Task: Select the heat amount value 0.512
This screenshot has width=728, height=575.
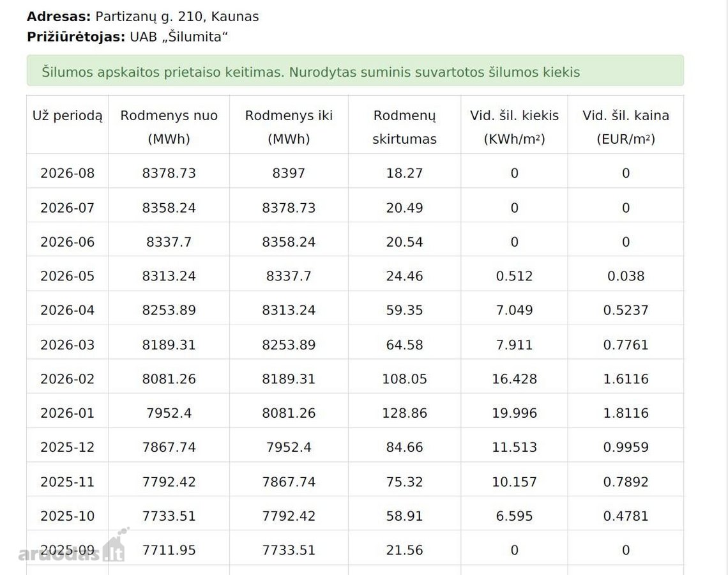Action: click(515, 277)
